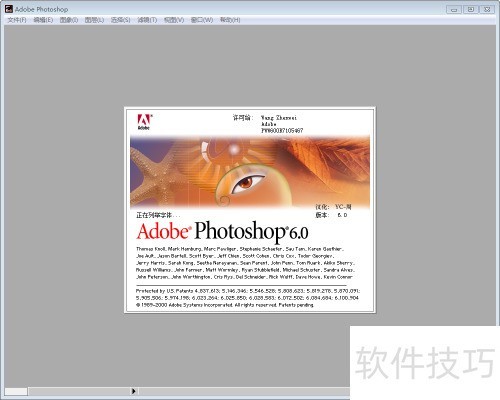Viewport: 500px width, 400px height.
Task: Open the 图层(L) Layer menu
Action: pyautogui.click(x=94, y=20)
